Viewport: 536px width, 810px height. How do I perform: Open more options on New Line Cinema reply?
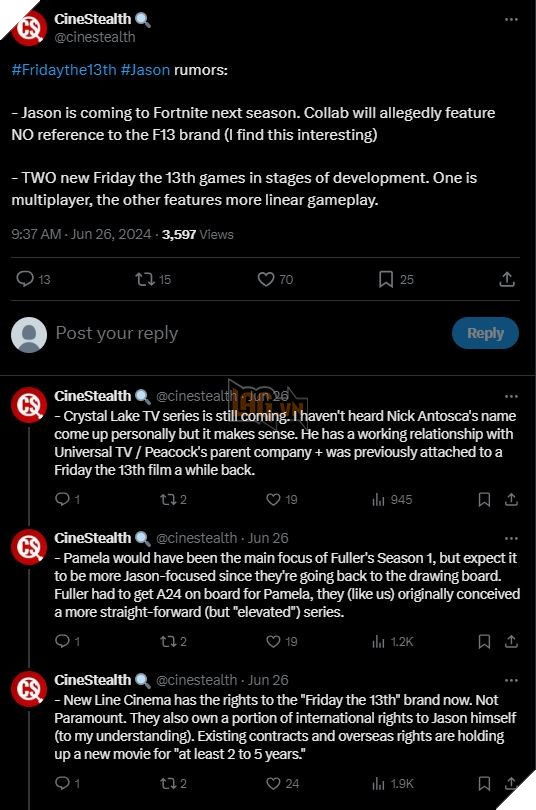pyautogui.click(x=511, y=680)
